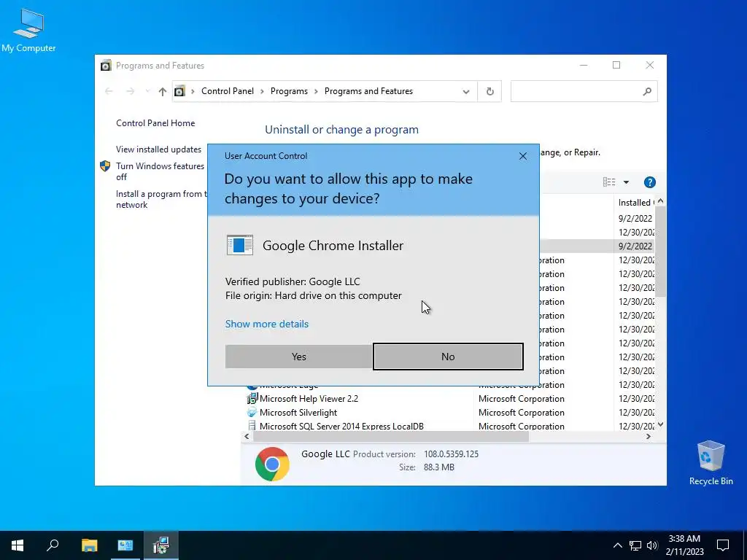The image size is (747, 560).
Task: Click the vertical scrollbar down arrow
Action: click(660, 424)
